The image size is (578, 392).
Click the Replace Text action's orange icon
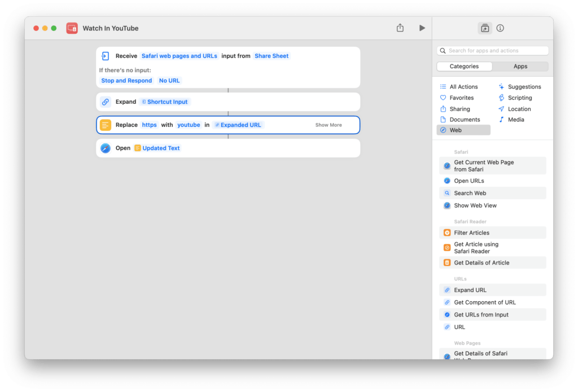pos(106,125)
